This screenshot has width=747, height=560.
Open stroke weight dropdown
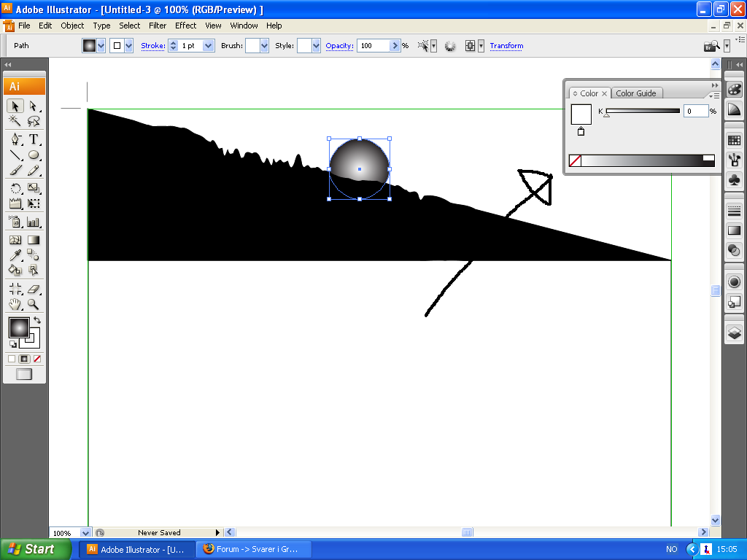pos(208,46)
